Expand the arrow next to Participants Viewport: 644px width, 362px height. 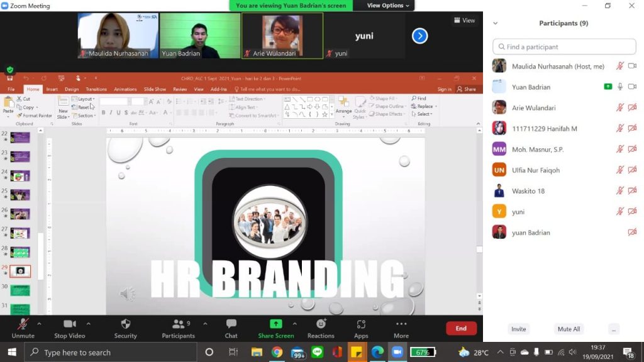(x=205, y=324)
